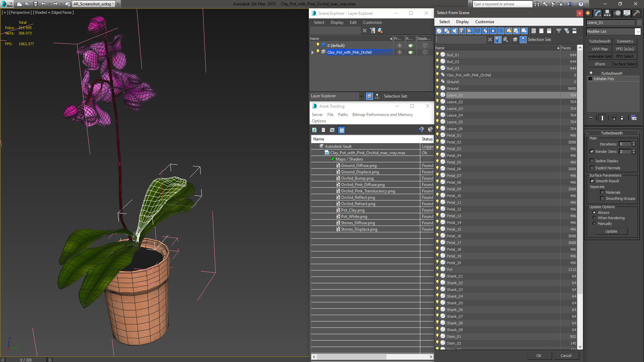Screen dimensions: 644x362
Task: Toggle Display Cameras filter icon
Action: coord(462,31)
